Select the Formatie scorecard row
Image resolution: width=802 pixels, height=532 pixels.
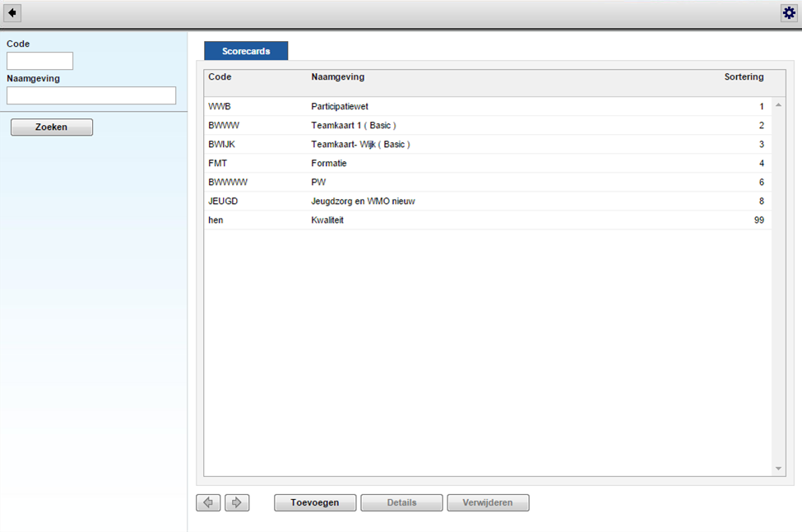tap(329, 164)
